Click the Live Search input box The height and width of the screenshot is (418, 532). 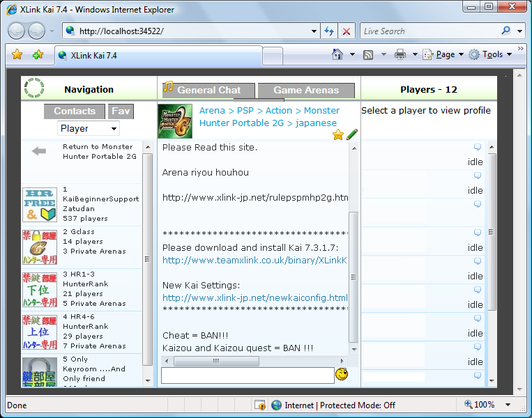[x=430, y=31]
